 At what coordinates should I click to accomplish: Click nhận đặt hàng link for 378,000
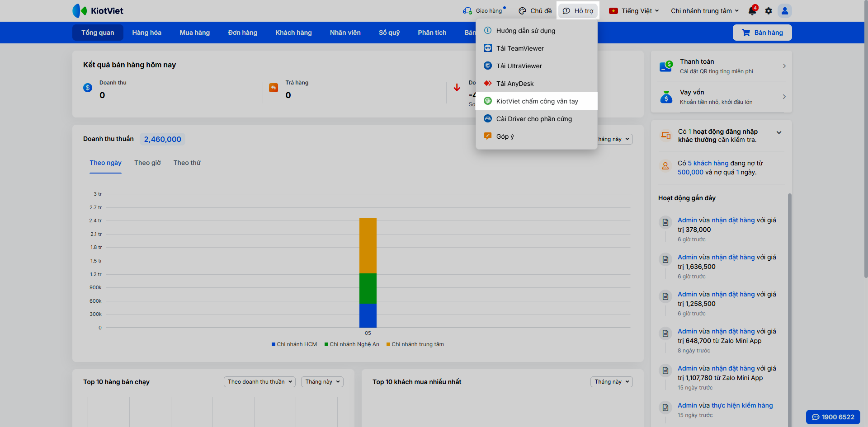pos(733,220)
